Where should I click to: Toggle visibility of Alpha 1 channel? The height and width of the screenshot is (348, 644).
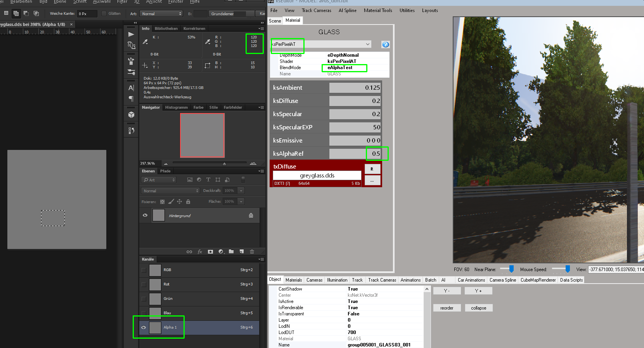(144, 327)
